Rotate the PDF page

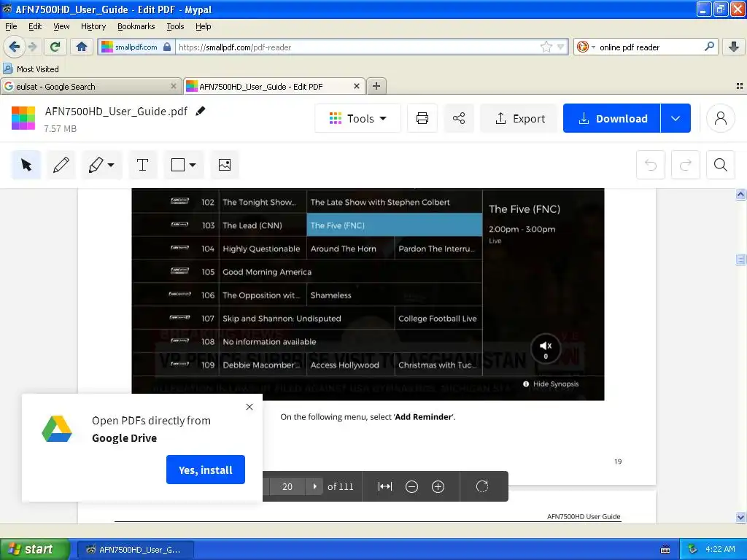(482, 486)
